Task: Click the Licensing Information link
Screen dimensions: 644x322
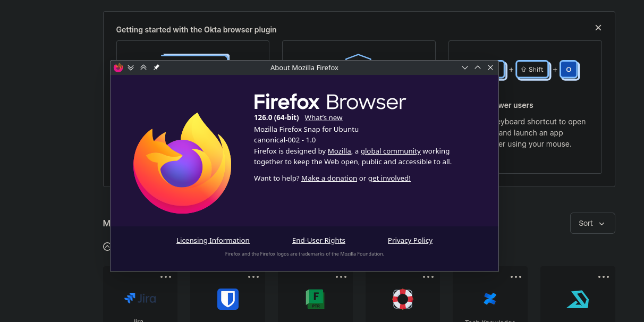Action: [x=213, y=240]
